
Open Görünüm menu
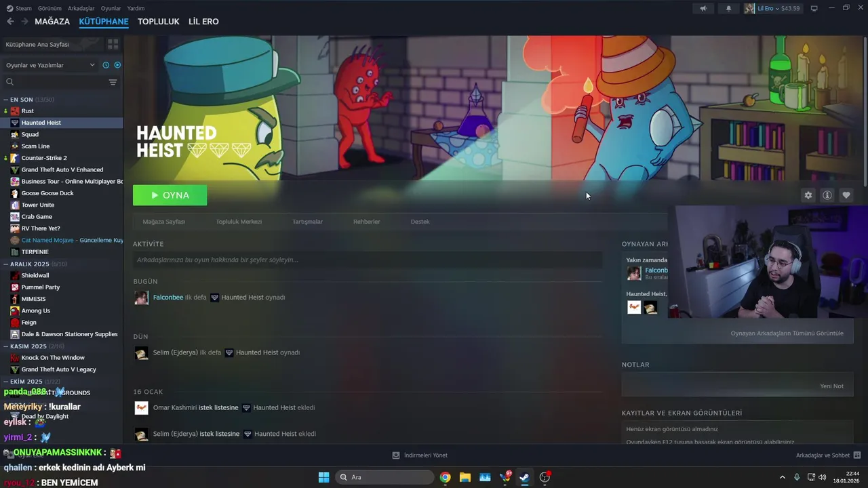(x=50, y=8)
